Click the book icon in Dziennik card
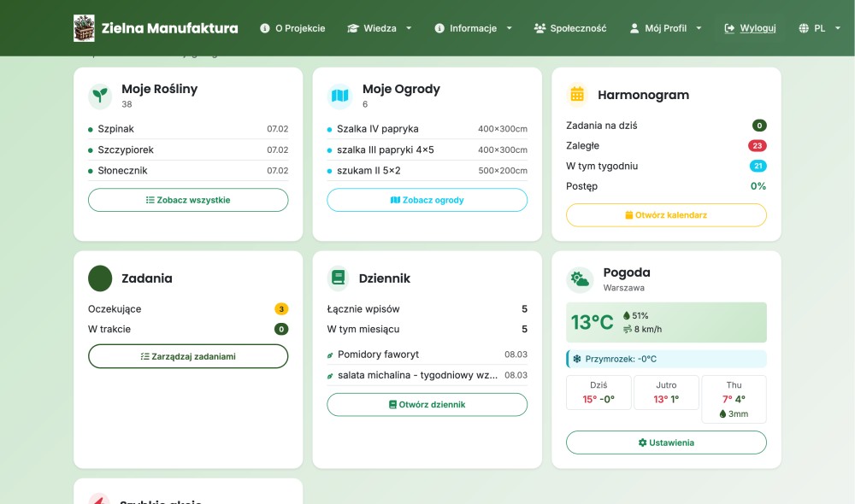This screenshot has height=504, width=855. [339, 278]
